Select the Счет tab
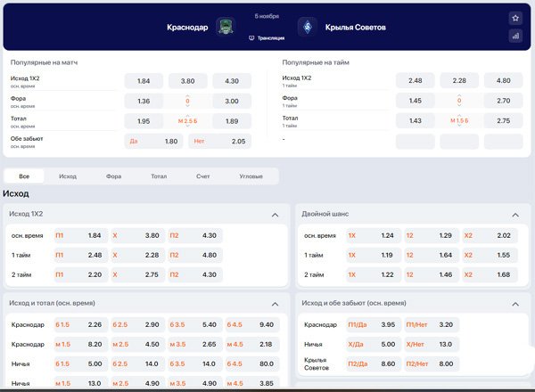 point(202,176)
